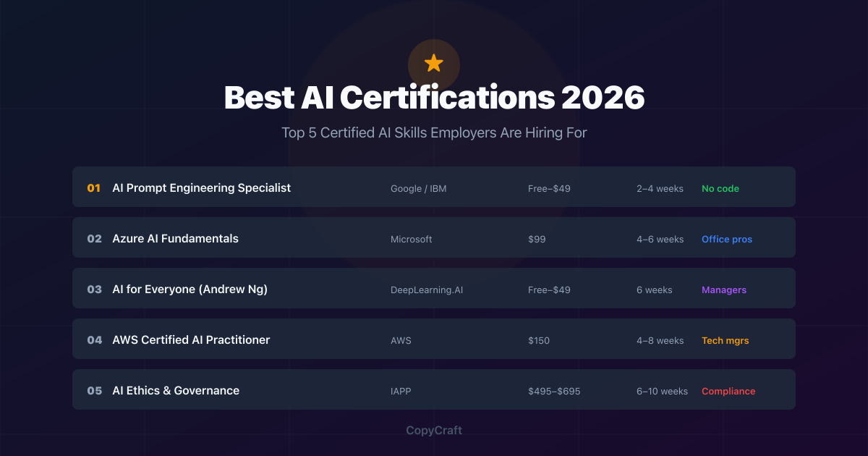This screenshot has height=456, width=868.
Task: Click the red 'Compliance' tag
Action: (728, 392)
